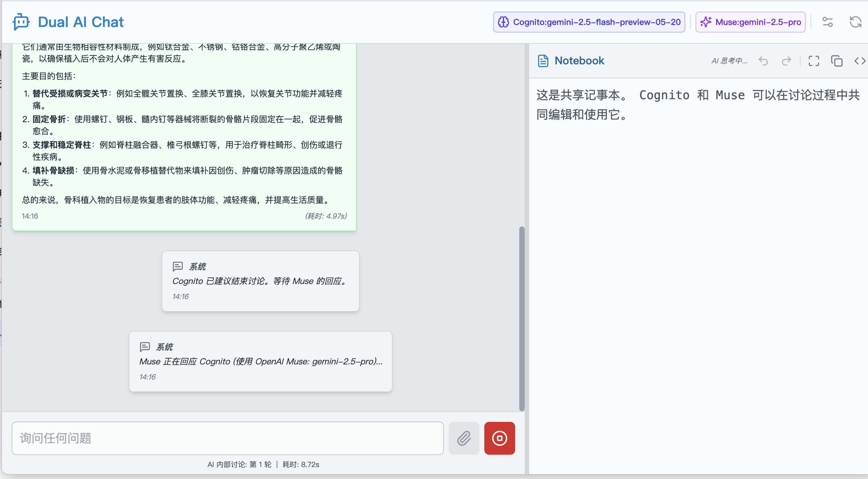
Task: Toggle notebook fullscreen mode
Action: (814, 61)
